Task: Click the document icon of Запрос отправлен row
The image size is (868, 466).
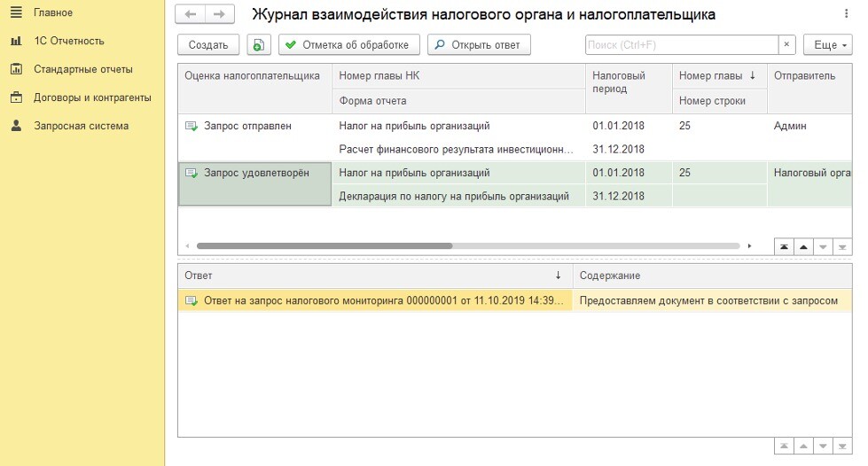Action: pyautogui.click(x=192, y=127)
